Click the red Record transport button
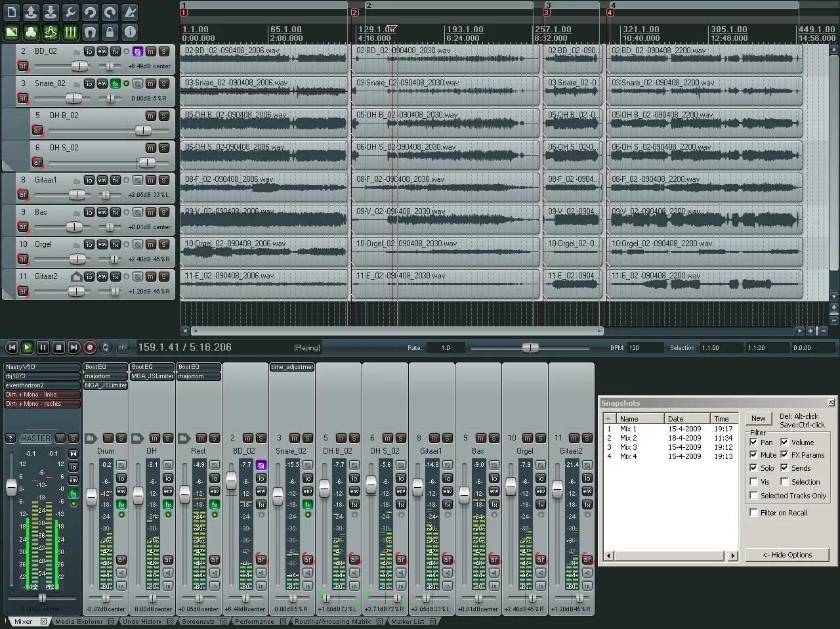 (90, 347)
